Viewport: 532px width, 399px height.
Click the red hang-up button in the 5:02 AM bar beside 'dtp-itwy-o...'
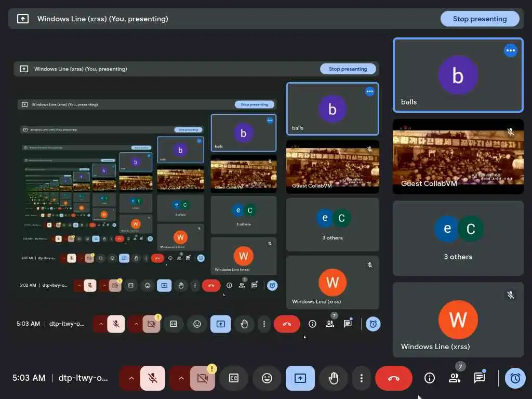tap(211, 286)
